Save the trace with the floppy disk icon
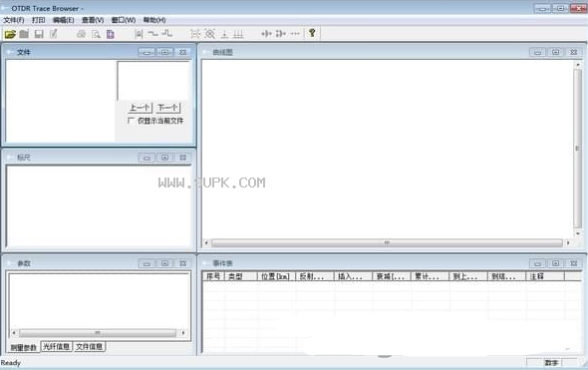 [39, 34]
